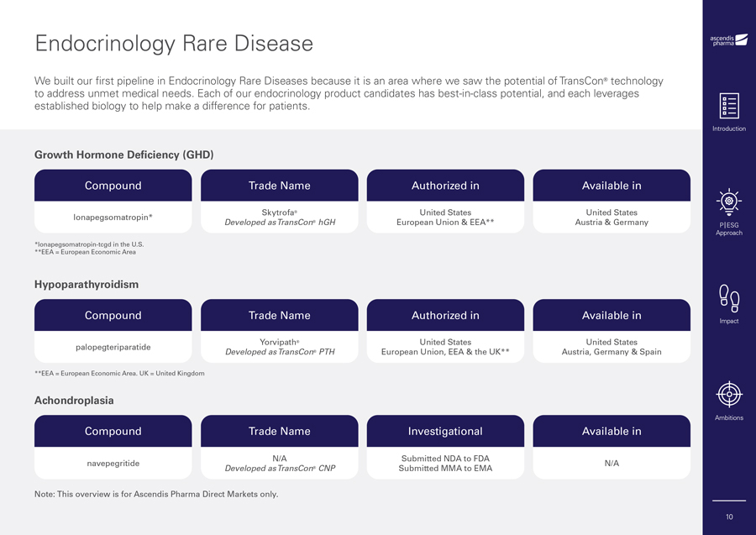Open the Introduction checklist icon
This screenshot has width=756, height=535.
tap(729, 106)
